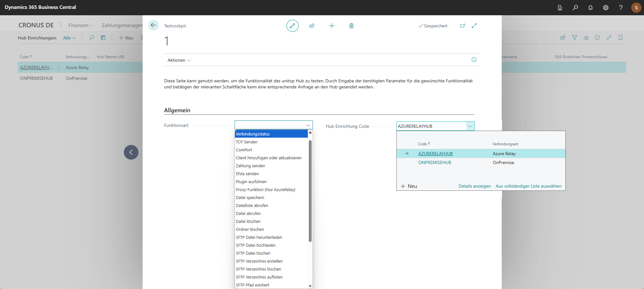Click the Funktionsart list scrollbar down arrow
The height and width of the screenshot is (289, 644).
tap(310, 286)
